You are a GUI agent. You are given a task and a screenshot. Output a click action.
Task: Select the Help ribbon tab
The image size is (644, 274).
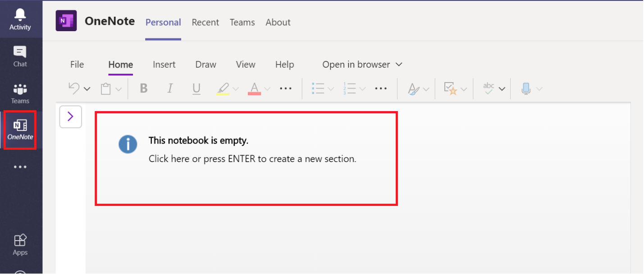coord(284,65)
